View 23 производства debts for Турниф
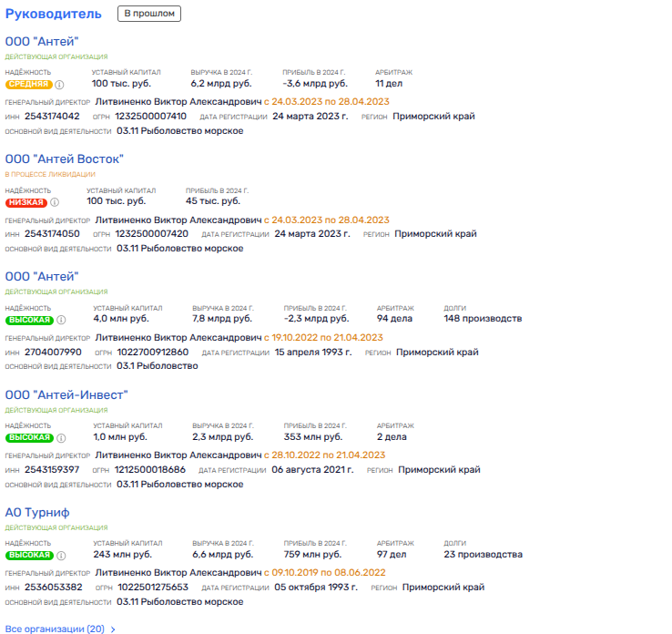 click(483, 554)
